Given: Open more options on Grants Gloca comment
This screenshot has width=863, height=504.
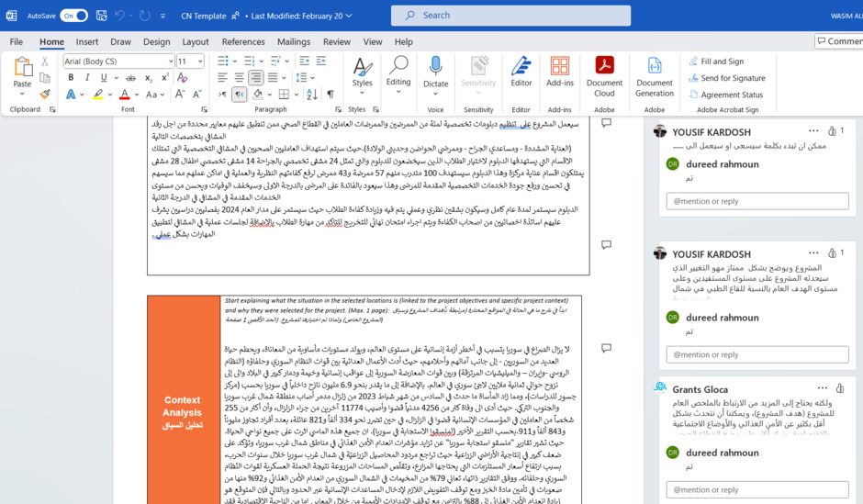Looking at the screenshot, I should [823, 388].
